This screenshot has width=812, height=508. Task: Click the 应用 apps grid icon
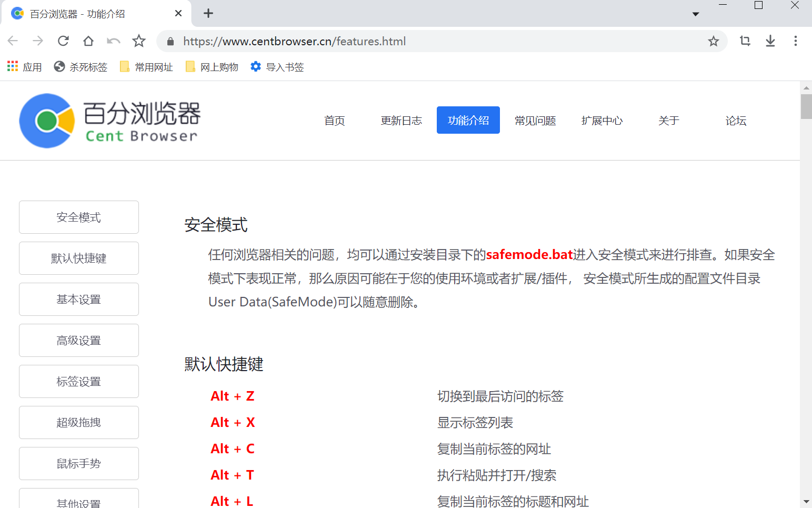point(12,66)
